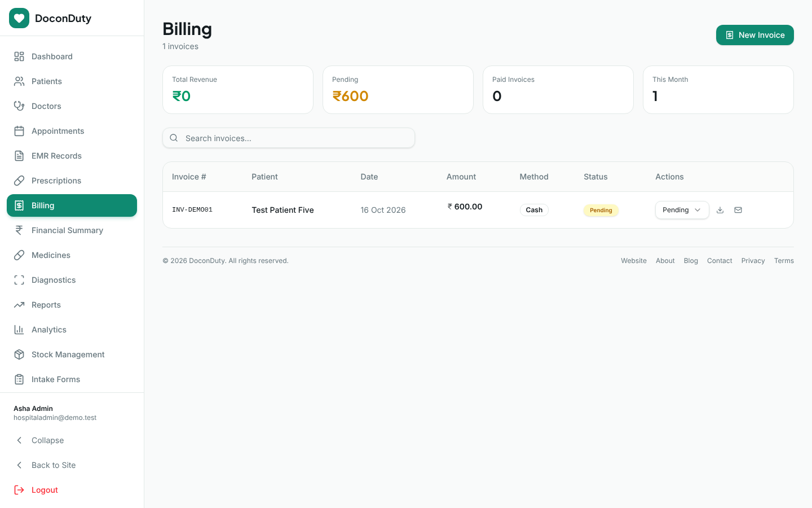View the Reports page
Screen dimensions: 812x508
[x=72, y=305]
